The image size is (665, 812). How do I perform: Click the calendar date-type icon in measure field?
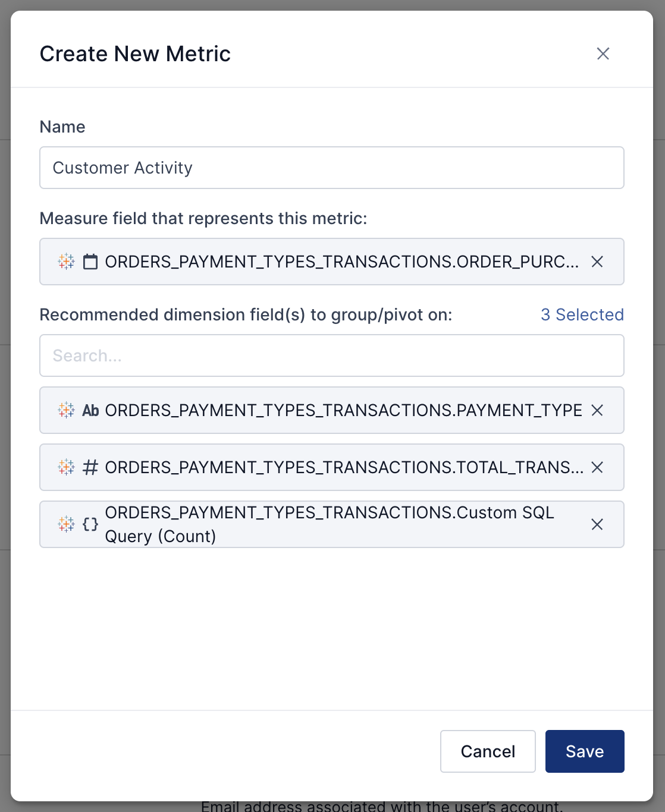(90, 262)
